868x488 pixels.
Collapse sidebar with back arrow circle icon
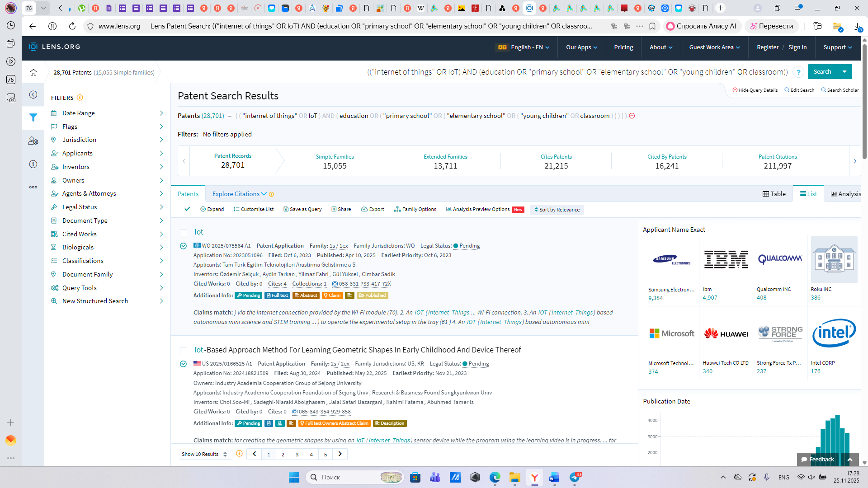[x=33, y=94]
